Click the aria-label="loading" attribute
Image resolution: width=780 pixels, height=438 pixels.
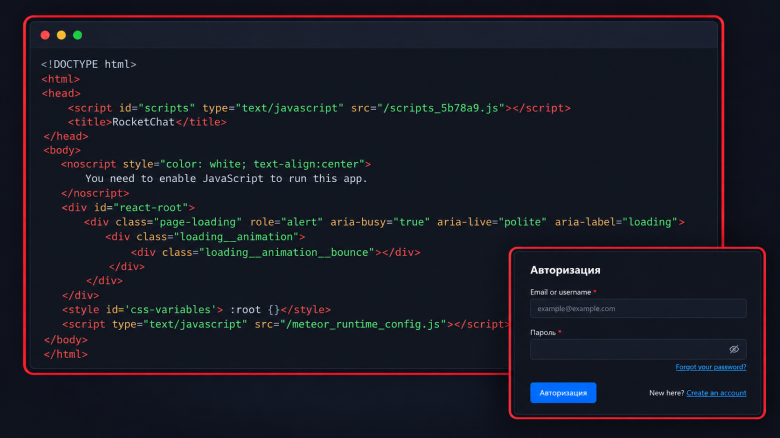616,222
